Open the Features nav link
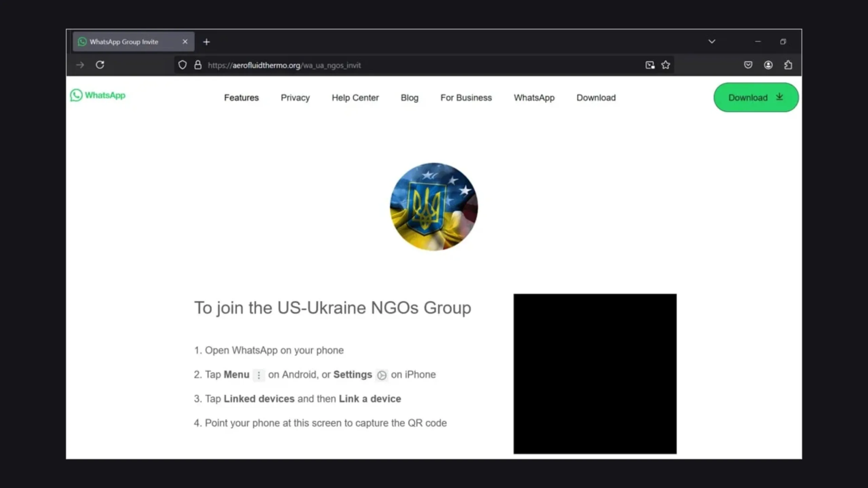This screenshot has width=868, height=488. pos(241,98)
